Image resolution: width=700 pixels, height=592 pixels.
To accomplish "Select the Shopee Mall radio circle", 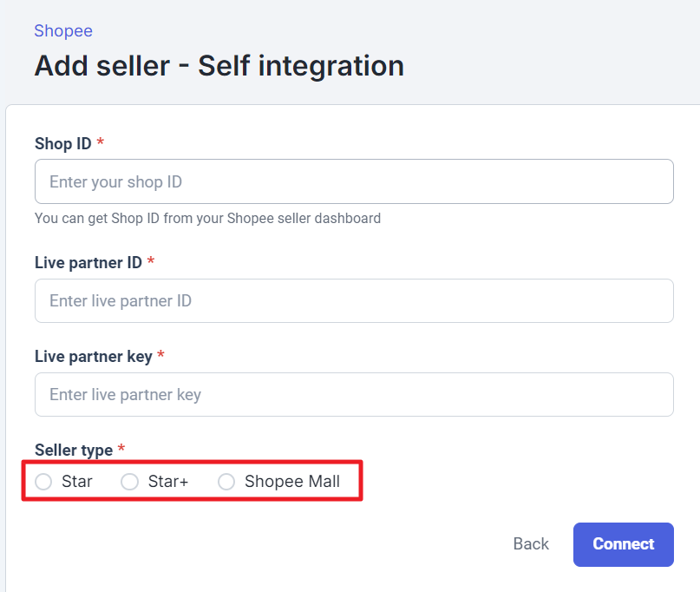I will (x=226, y=482).
